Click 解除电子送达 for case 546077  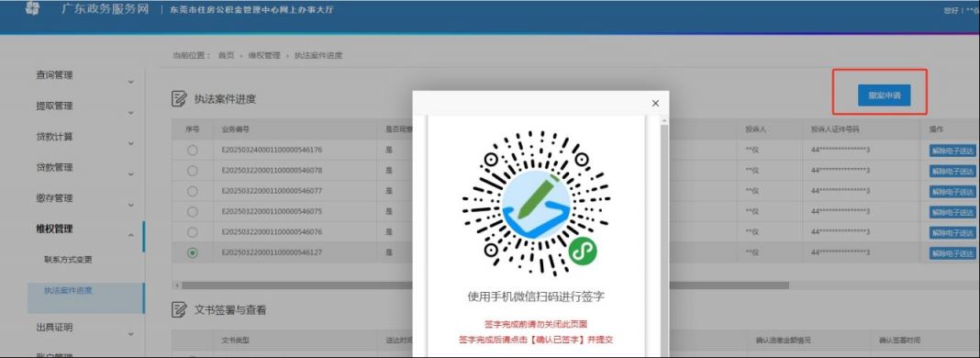(x=952, y=191)
